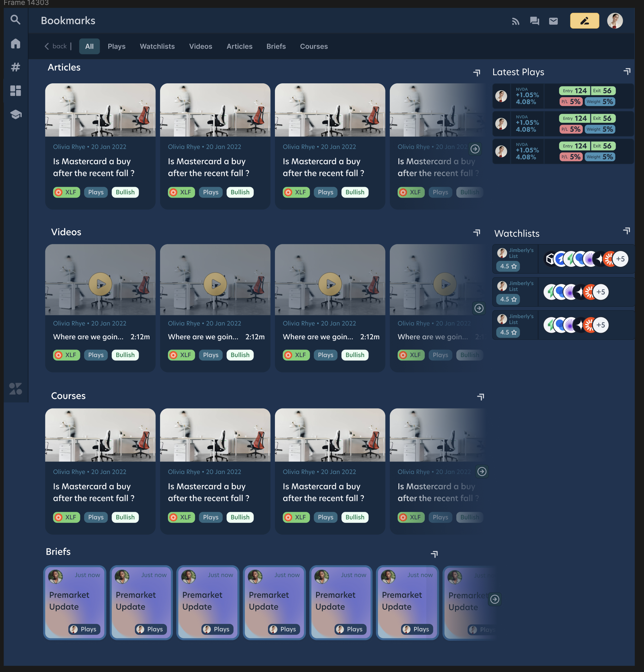Select the Briefs tab in the filter bar
Viewport: 644px width, 672px height.
pos(276,46)
